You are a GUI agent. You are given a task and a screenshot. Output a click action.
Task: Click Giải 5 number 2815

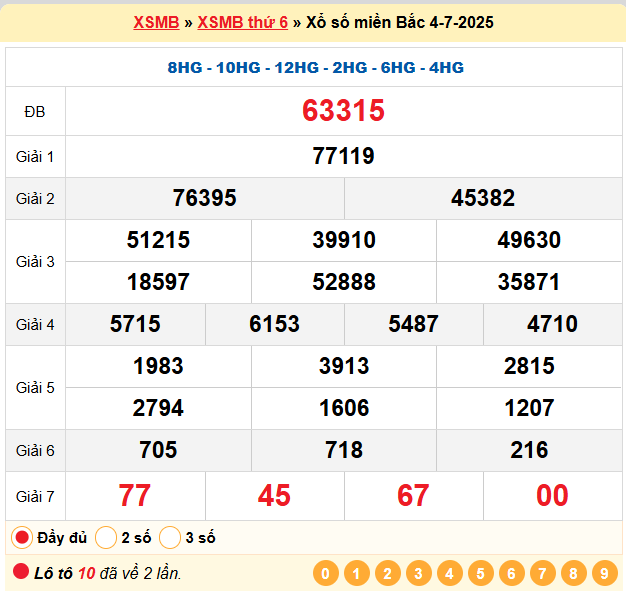click(529, 366)
